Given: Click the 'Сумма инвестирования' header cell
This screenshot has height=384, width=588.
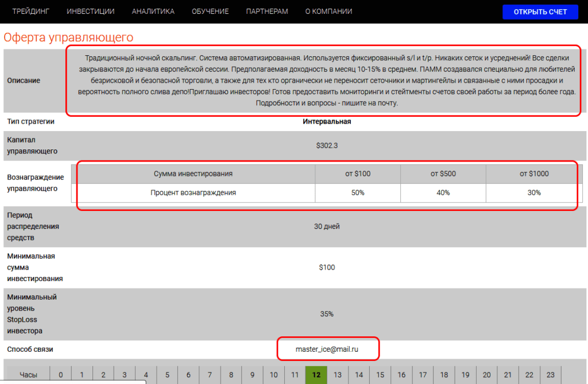Looking at the screenshot, I should pyautogui.click(x=194, y=174).
